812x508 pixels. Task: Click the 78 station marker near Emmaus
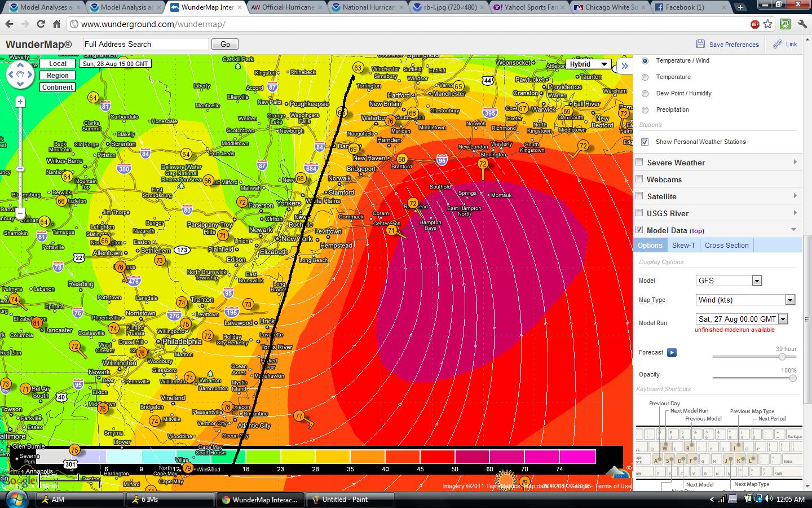coord(120,268)
